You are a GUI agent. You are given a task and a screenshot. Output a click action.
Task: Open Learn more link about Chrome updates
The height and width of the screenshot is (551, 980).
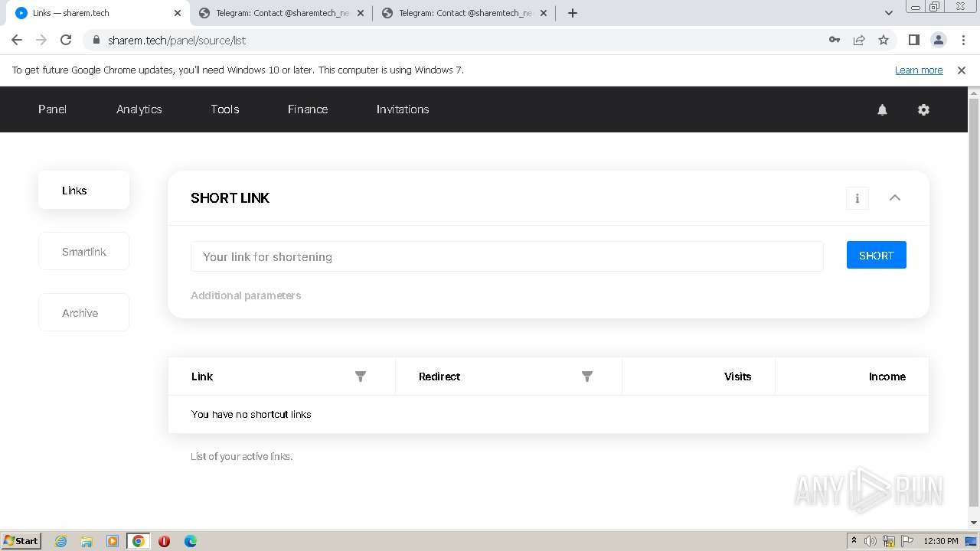pyautogui.click(x=919, y=70)
